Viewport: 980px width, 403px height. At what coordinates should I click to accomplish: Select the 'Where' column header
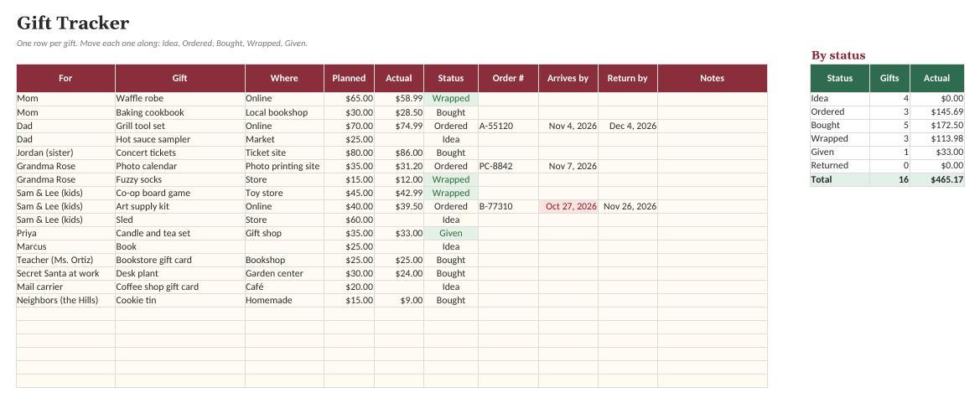point(284,78)
